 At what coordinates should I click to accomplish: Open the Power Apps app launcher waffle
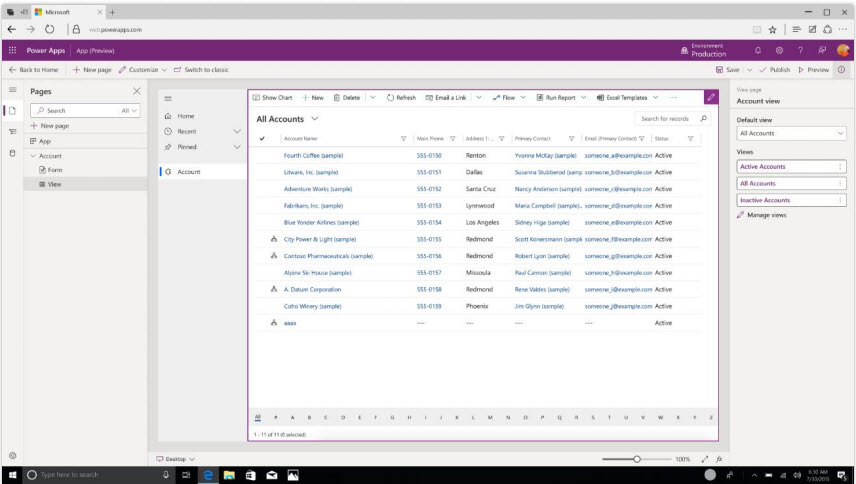[12, 50]
